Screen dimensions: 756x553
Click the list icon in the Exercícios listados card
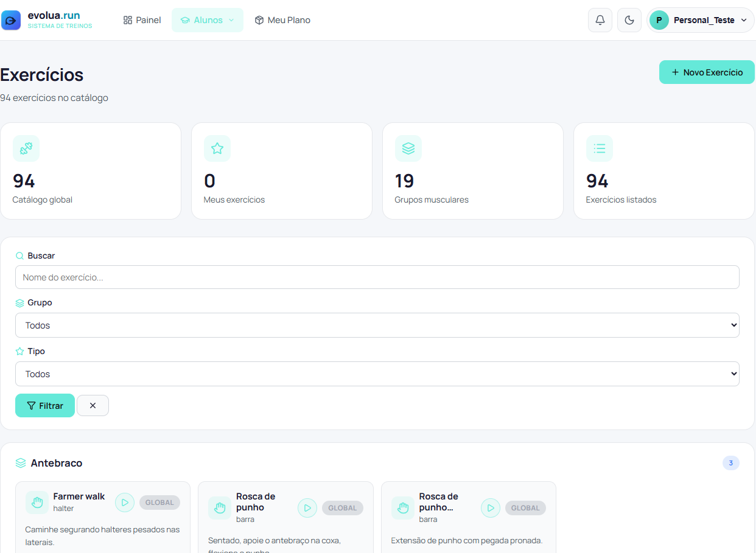(x=600, y=148)
